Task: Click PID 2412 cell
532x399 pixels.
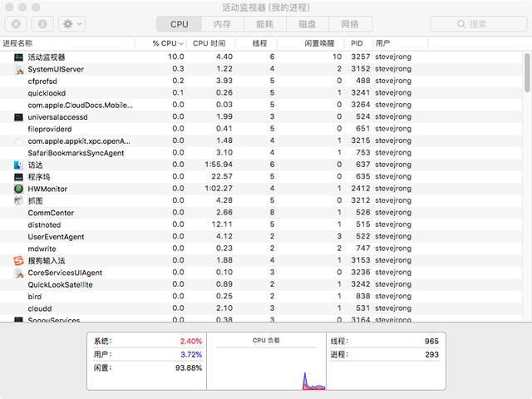Action: coord(360,189)
